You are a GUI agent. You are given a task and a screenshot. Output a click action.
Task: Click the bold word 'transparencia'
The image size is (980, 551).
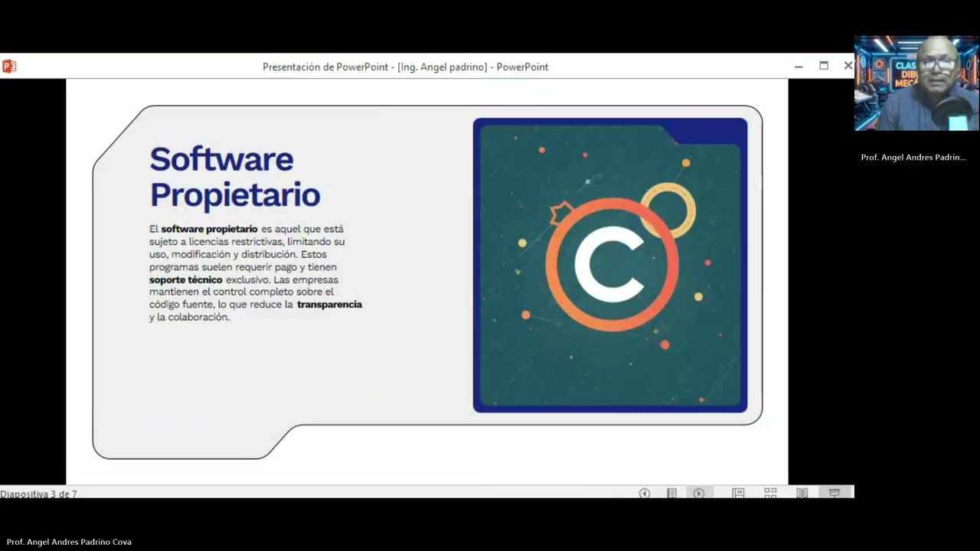point(329,305)
